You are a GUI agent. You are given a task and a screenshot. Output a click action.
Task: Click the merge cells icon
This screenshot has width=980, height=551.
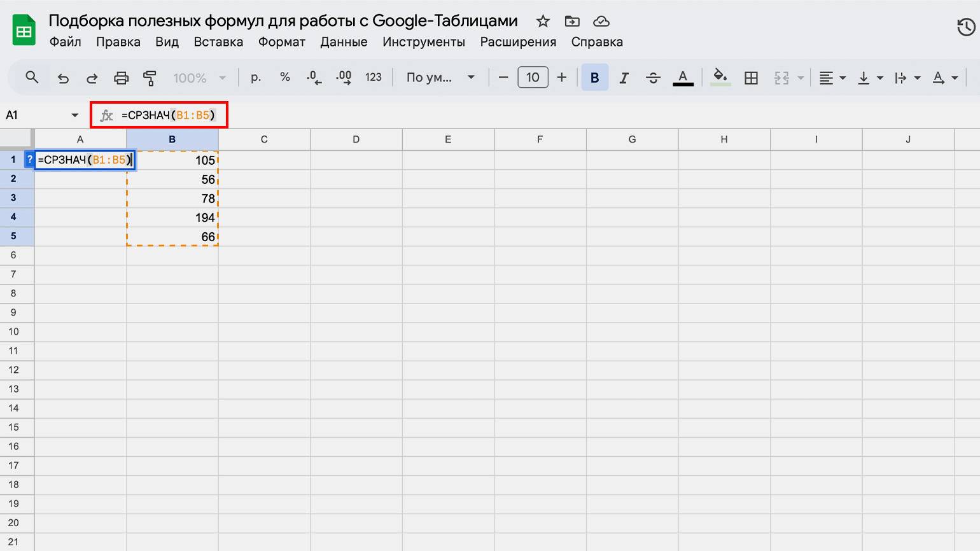[781, 78]
